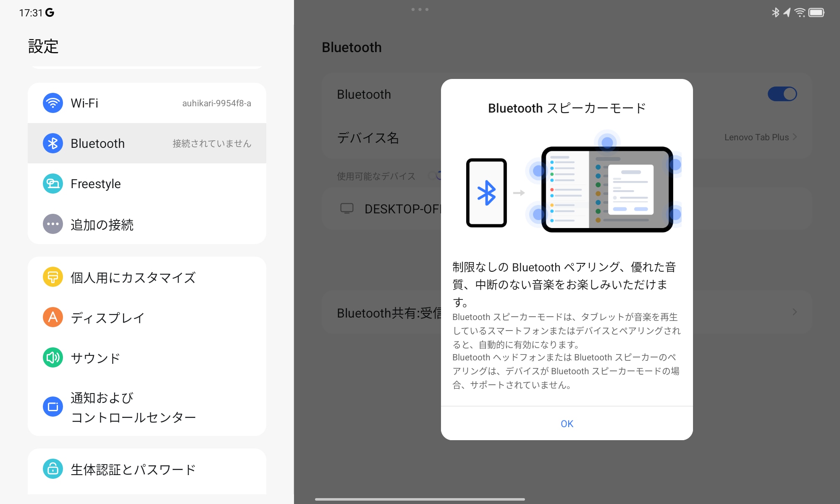Click the bottom navigation gesture bar
The image size is (840, 504).
(420, 499)
